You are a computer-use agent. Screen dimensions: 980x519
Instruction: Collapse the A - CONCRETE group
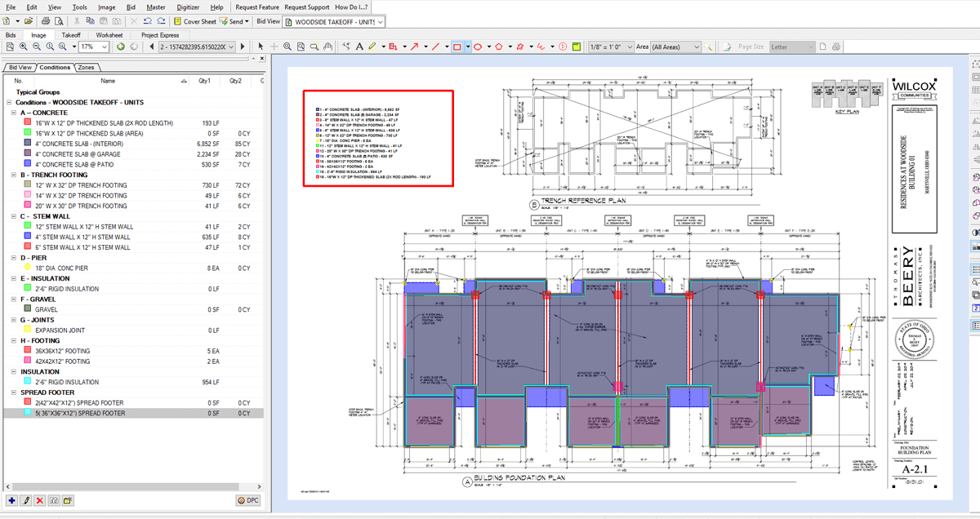(x=13, y=113)
